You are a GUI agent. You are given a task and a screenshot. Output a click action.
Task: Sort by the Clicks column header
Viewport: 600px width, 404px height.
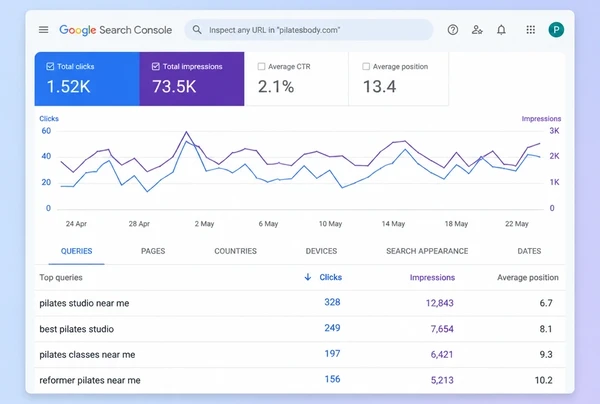331,277
